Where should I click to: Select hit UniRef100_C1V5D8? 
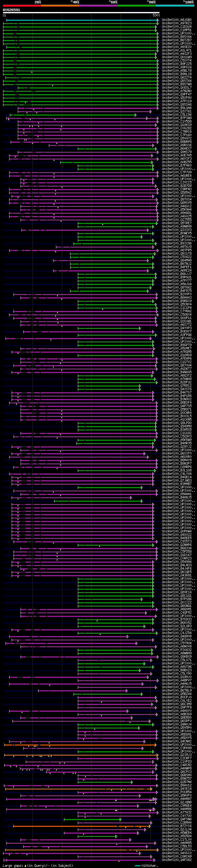click(x=177, y=122)
